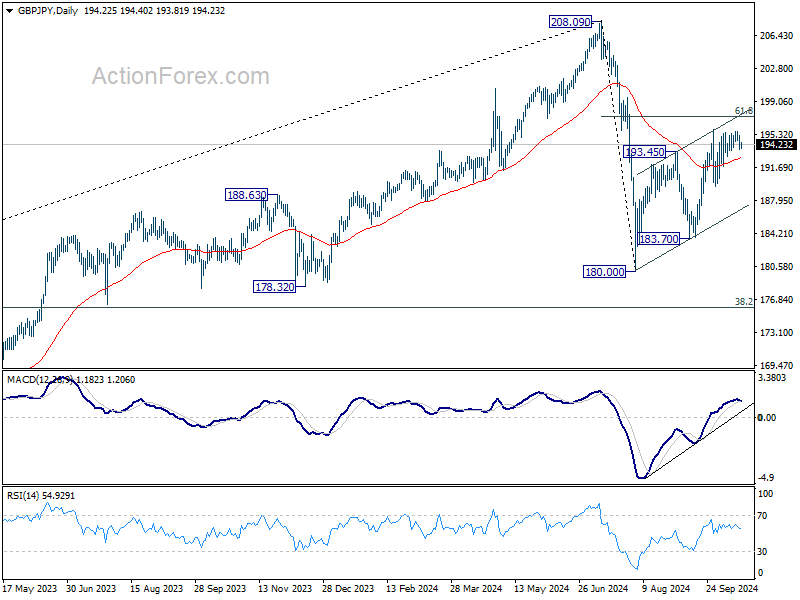Select the 26 Jun 2024 date label

click(x=603, y=588)
